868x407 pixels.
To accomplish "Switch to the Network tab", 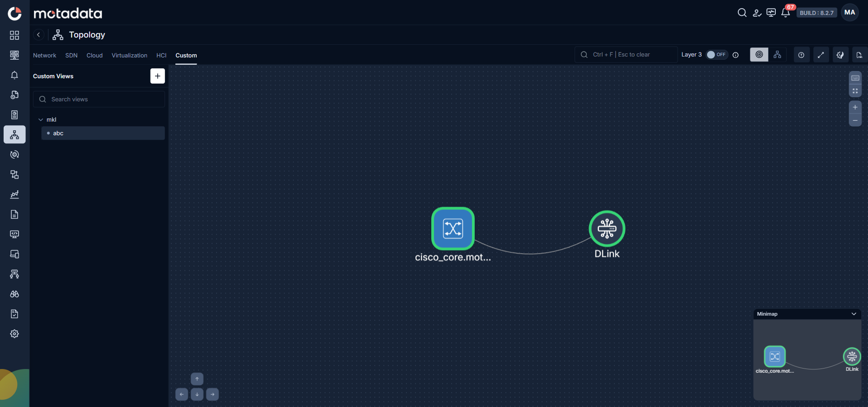I will coord(45,55).
